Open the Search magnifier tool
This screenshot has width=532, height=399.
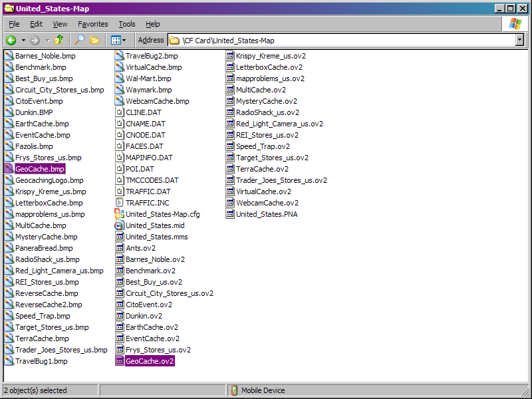(x=79, y=40)
